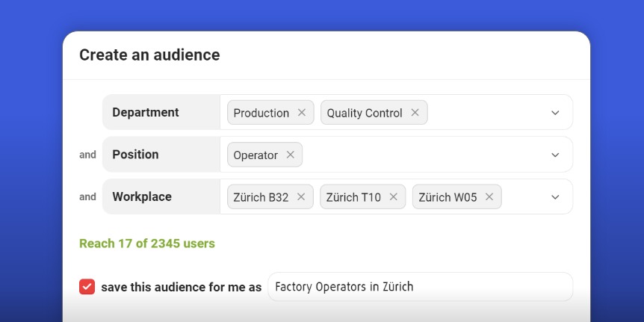The width and height of the screenshot is (644, 322).
Task: Select the Department filter label
Action: pyautogui.click(x=146, y=112)
